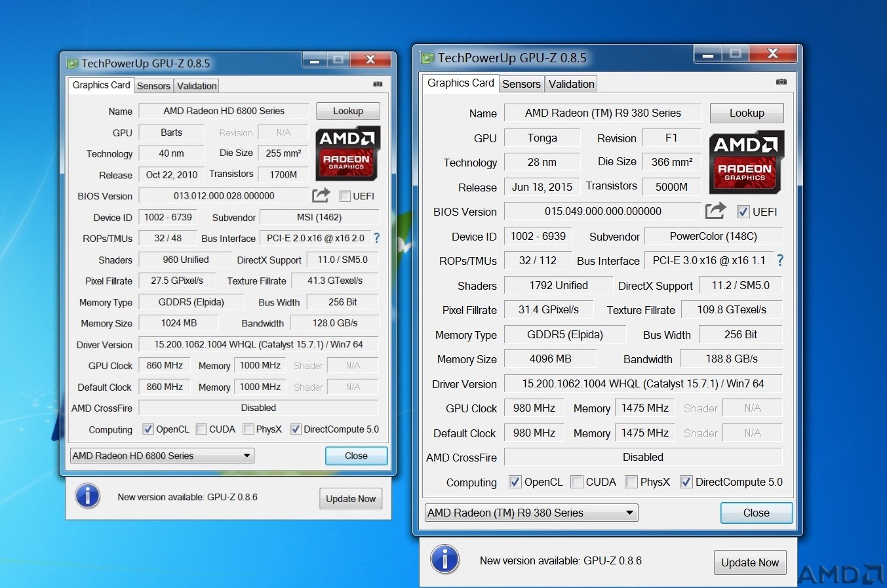Minimize the left GPU-Z window

click(314, 60)
